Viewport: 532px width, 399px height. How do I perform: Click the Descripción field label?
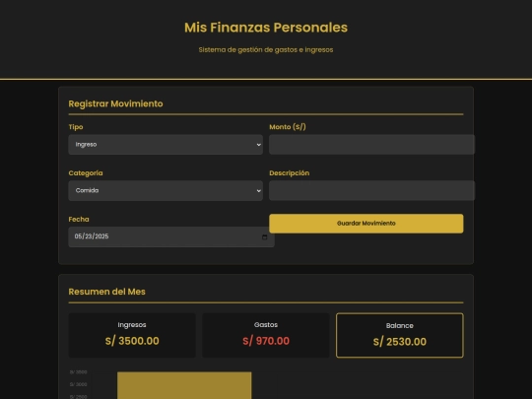pyautogui.click(x=290, y=173)
